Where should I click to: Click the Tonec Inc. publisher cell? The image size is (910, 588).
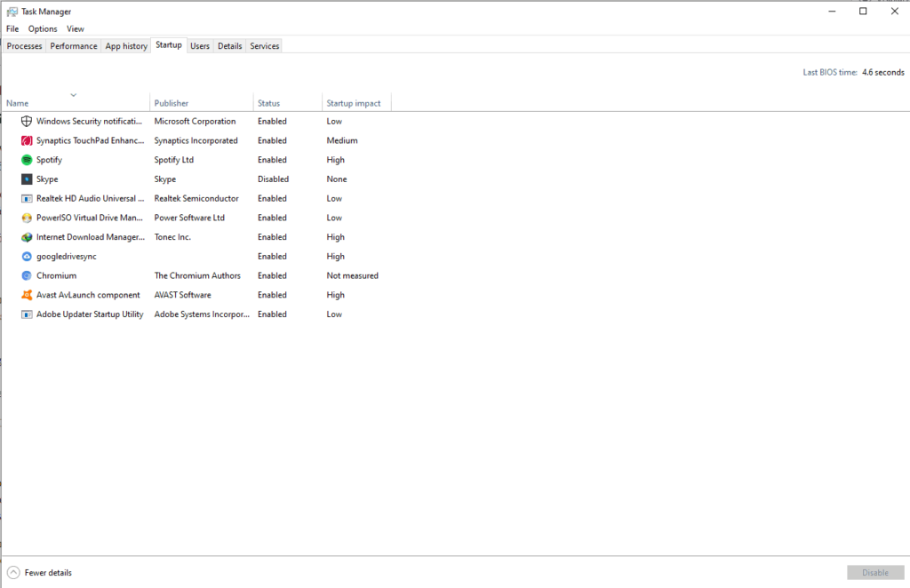[172, 236]
